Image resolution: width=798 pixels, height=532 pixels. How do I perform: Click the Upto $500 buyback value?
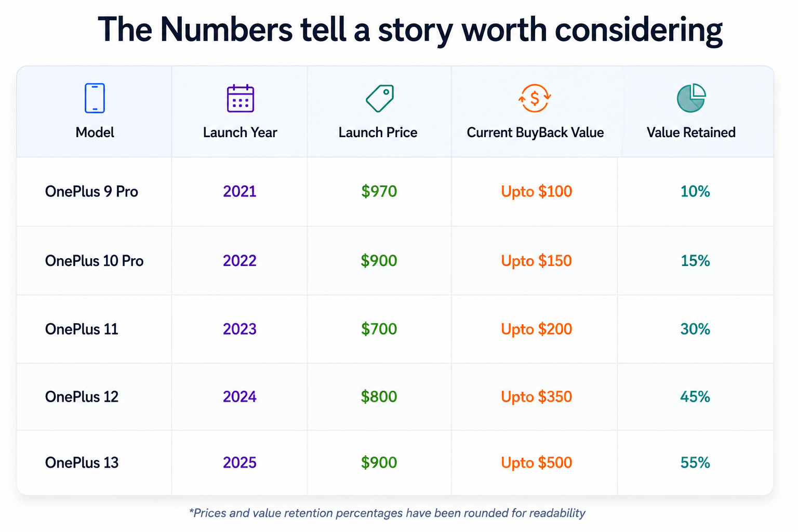[x=536, y=463]
